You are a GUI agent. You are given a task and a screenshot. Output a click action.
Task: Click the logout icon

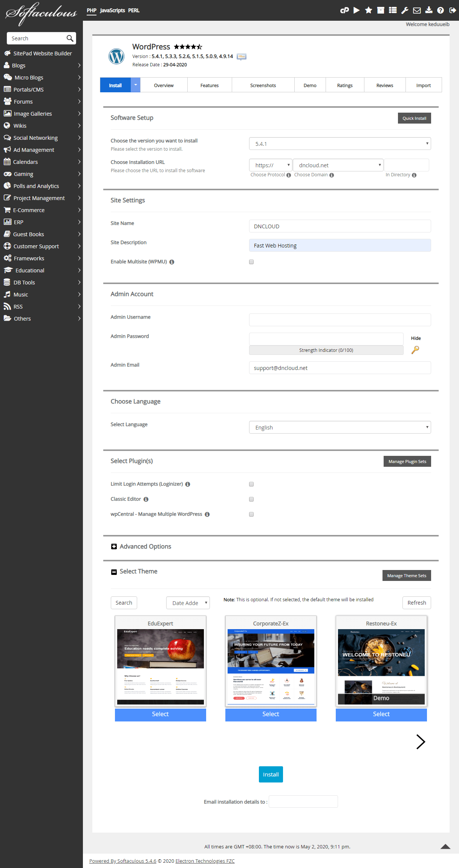(453, 10)
